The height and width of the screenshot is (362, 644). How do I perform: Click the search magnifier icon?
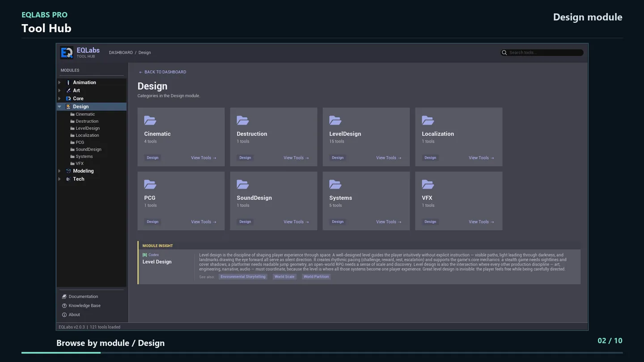click(x=504, y=53)
